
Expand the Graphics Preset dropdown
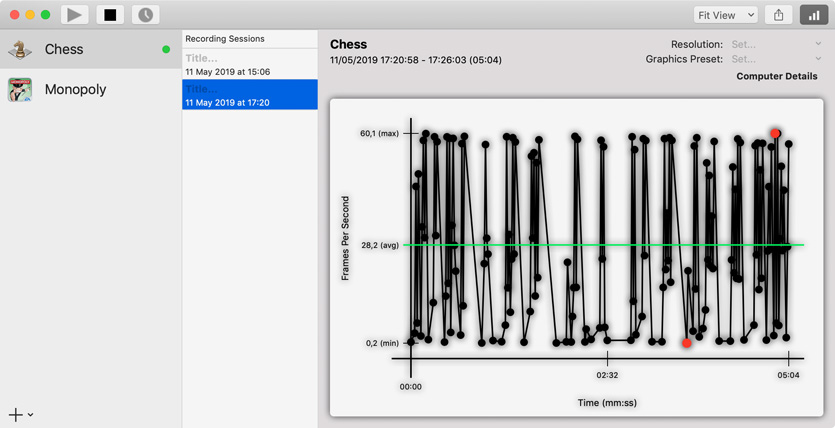(x=775, y=59)
